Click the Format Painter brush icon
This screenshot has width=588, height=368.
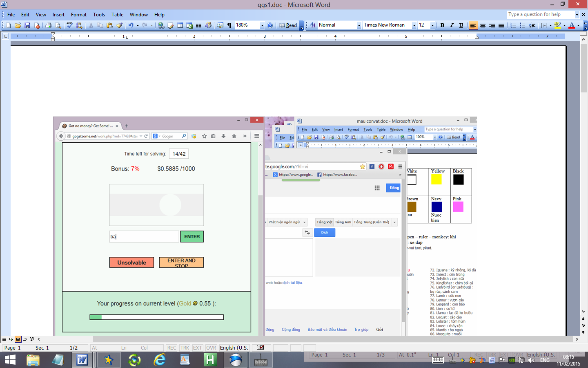pyautogui.click(x=120, y=25)
